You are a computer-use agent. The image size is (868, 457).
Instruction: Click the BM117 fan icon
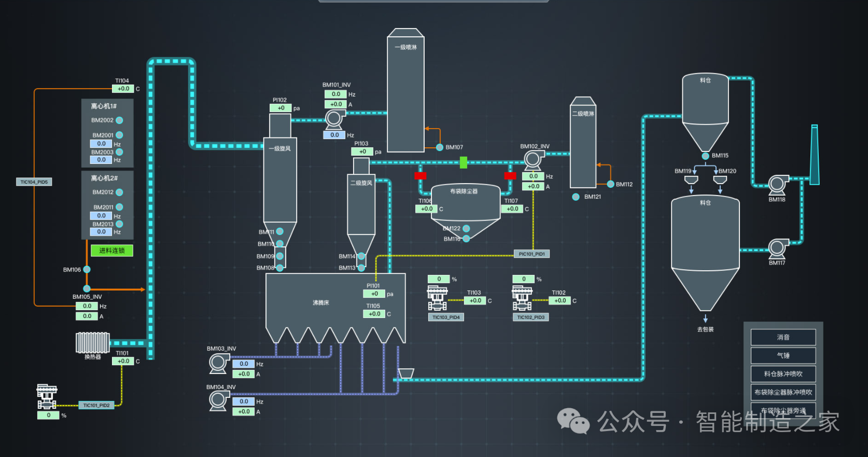[777, 248]
